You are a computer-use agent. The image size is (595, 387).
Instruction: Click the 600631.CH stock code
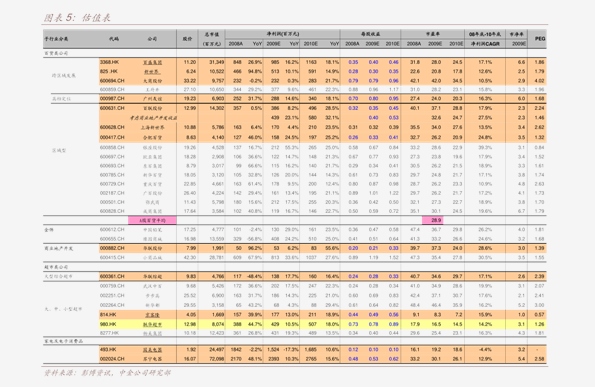pyautogui.click(x=112, y=108)
